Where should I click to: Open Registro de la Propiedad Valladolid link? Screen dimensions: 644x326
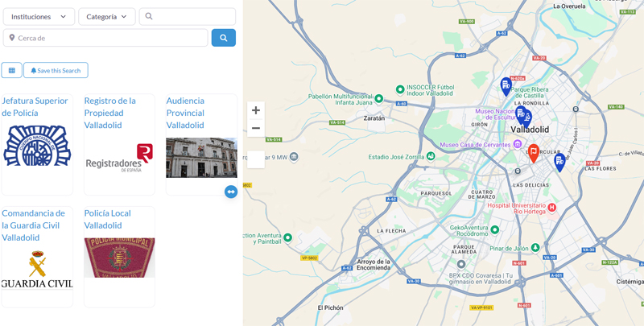click(x=109, y=113)
